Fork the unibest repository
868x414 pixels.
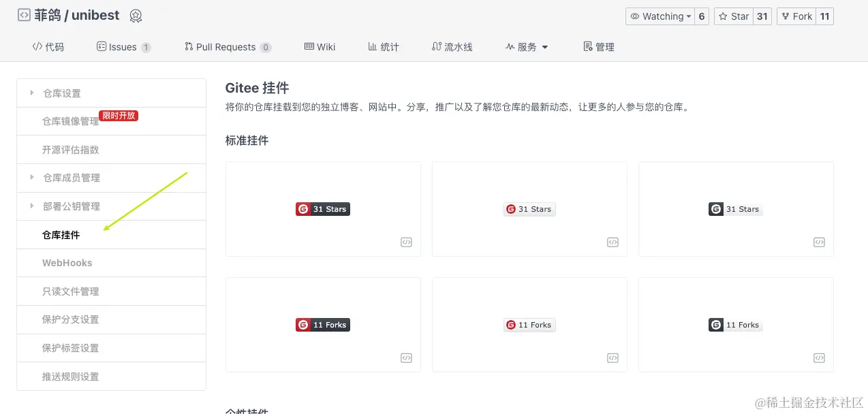[796, 16]
